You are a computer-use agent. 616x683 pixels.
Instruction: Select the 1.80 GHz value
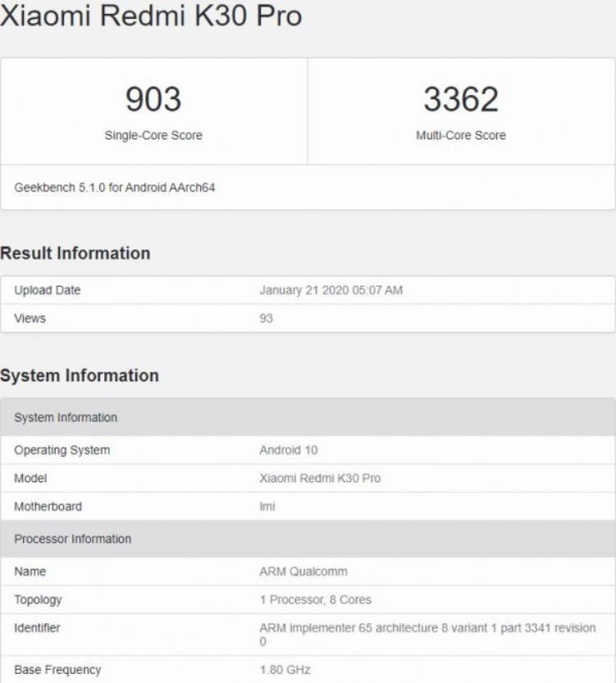[x=285, y=670]
